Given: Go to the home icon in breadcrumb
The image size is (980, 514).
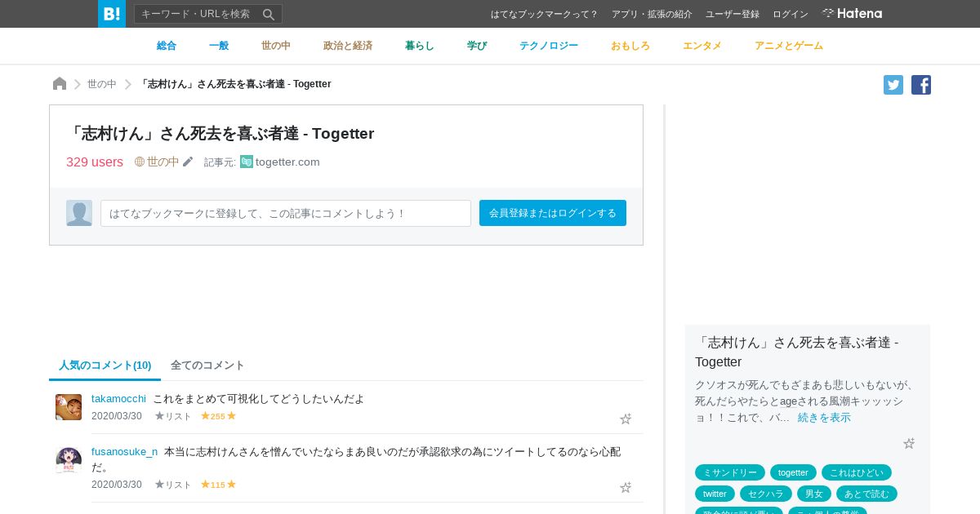Looking at the screenshot, I should (x=60, y=84).
